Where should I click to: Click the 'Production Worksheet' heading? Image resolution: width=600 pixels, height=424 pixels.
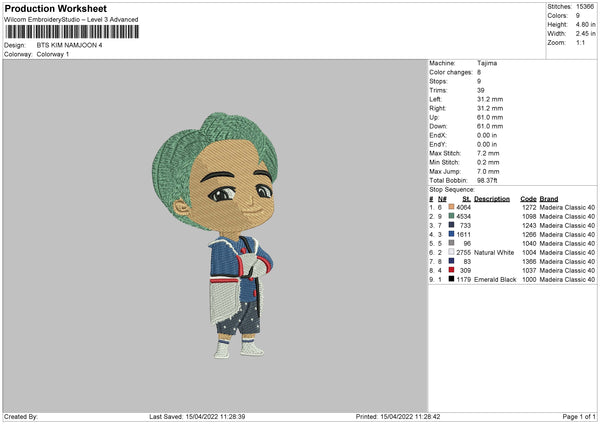pyautogui.click(x=55, y=8)
